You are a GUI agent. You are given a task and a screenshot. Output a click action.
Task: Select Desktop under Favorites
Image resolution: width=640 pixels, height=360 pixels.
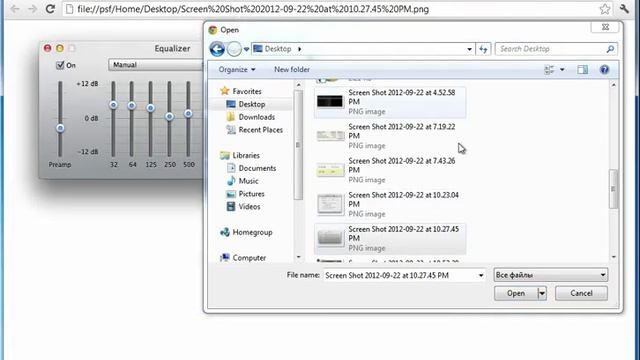[x=252, y=104]
